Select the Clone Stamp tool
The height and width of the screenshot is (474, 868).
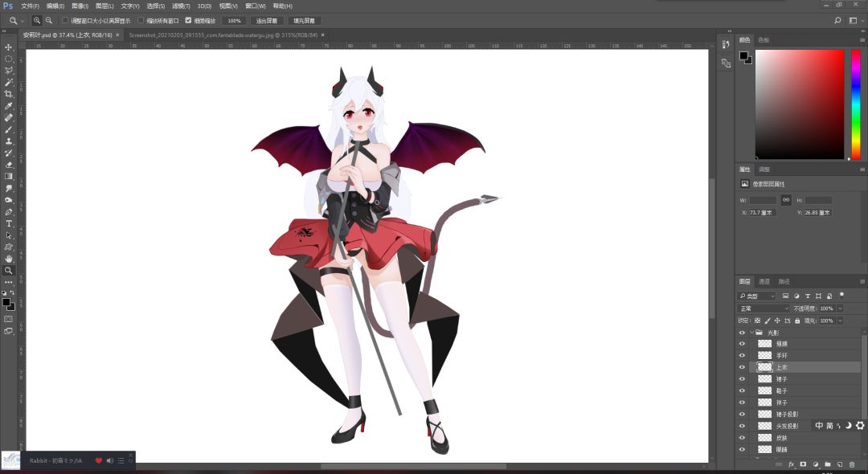click(8, 141)
